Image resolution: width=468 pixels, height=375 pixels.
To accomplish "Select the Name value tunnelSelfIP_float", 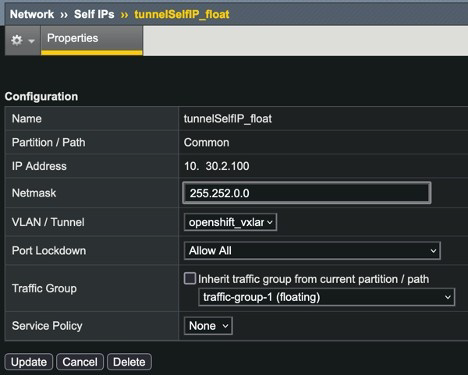I will [x=228, y=119].
